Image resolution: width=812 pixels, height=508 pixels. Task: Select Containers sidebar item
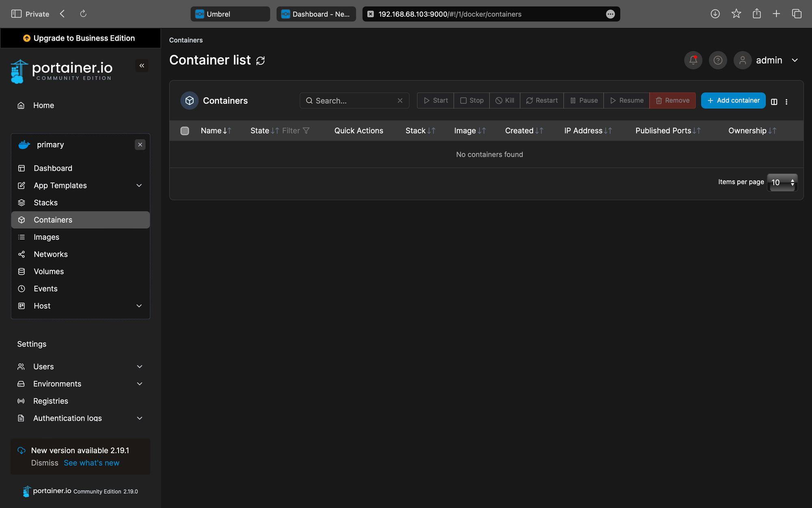pos(80,220)
